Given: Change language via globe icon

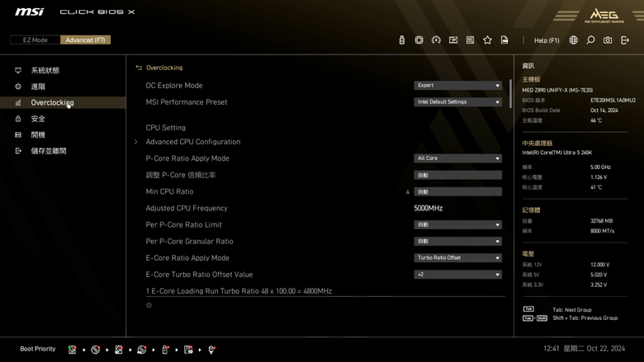Looking at the screenshot, I should tap(573, 40).
